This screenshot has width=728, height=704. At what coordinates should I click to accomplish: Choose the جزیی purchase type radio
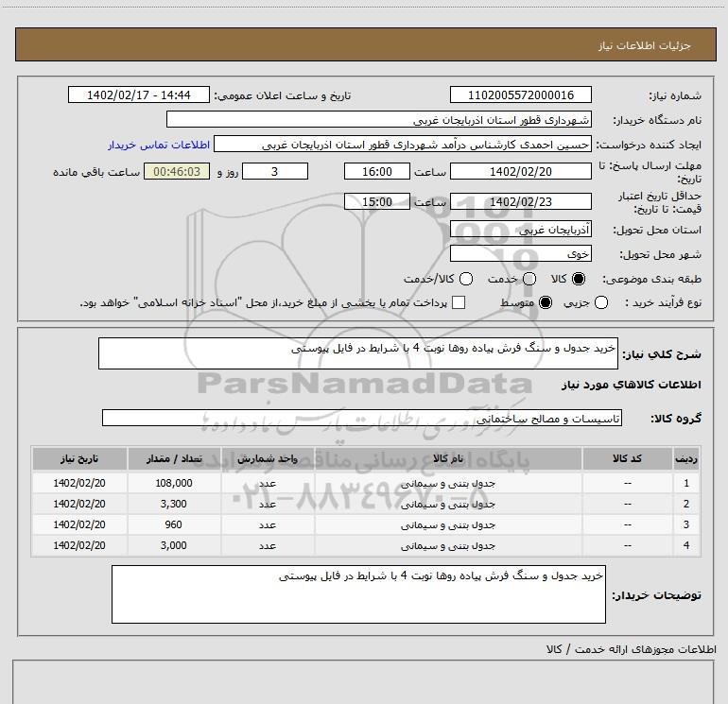[x=601, y=302]
